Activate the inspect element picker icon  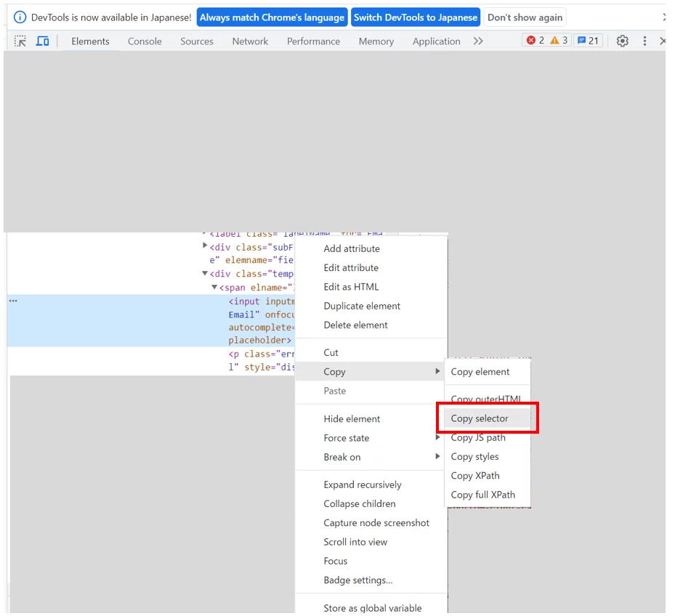click(20, 41)
